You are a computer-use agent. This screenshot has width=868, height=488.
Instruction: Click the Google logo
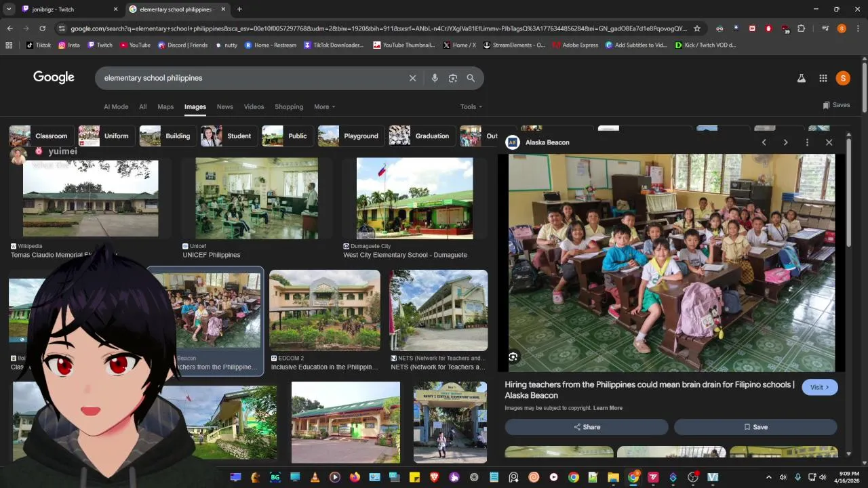pyautogui.click(x=54, y=77)
